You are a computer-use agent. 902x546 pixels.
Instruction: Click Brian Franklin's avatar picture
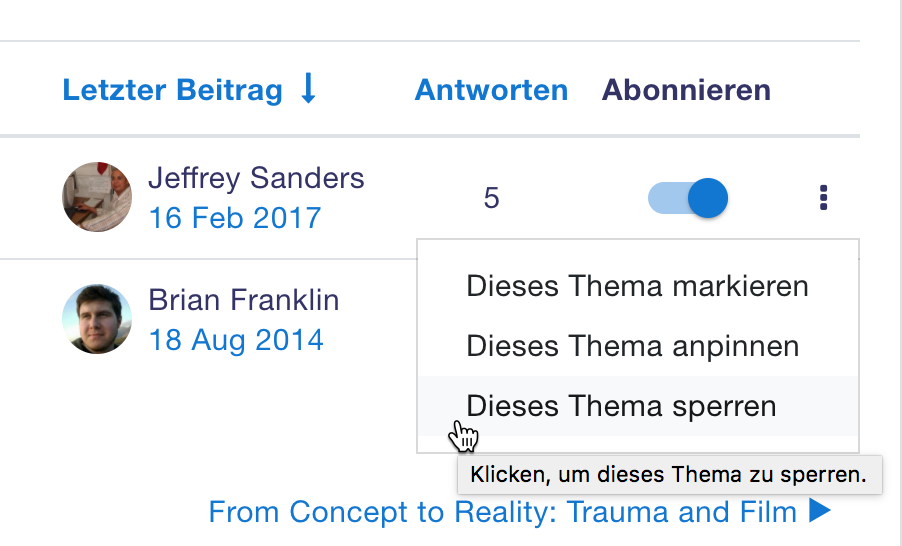pyautogui.click(x=97, y=319)
